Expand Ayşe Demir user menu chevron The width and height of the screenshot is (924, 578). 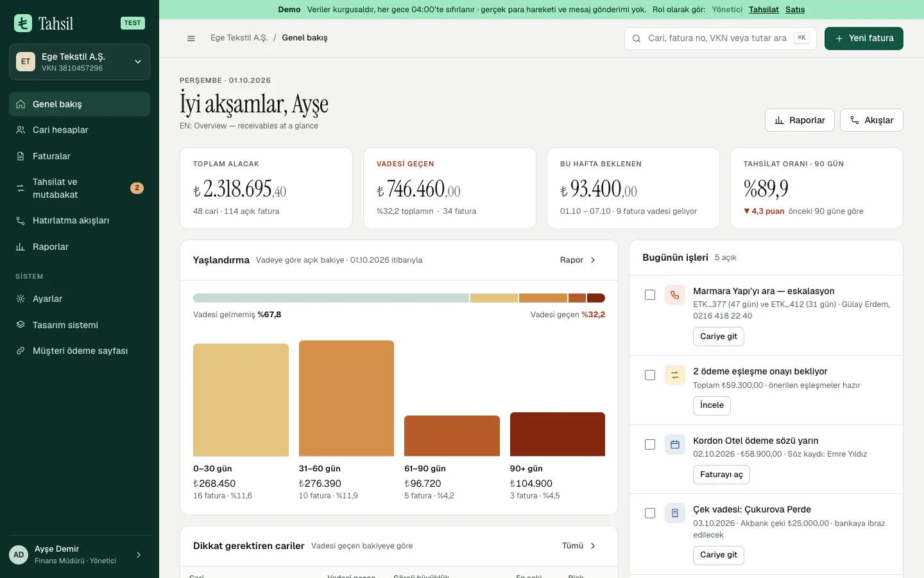(x=139, y=555)
